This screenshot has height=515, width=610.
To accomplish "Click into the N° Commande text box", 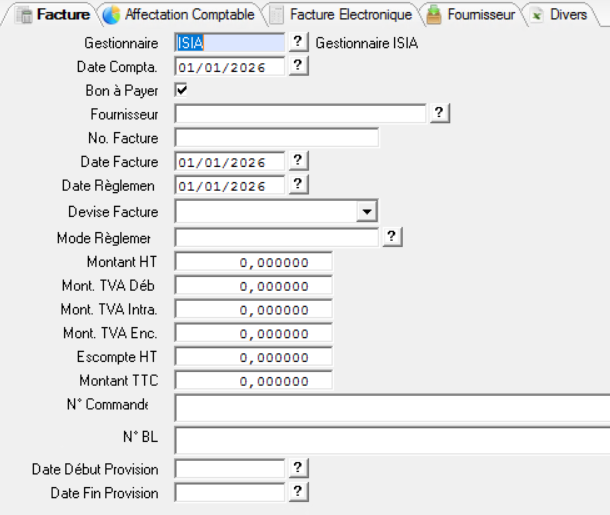I will click(x=392, y=407).
